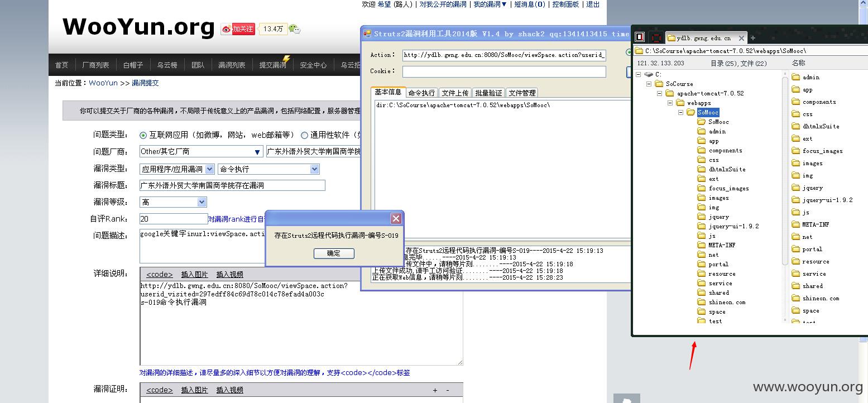Screen dimensions: 868x403
Task: Click the Struts2 tool window title icon
Action: click(367, 33)
